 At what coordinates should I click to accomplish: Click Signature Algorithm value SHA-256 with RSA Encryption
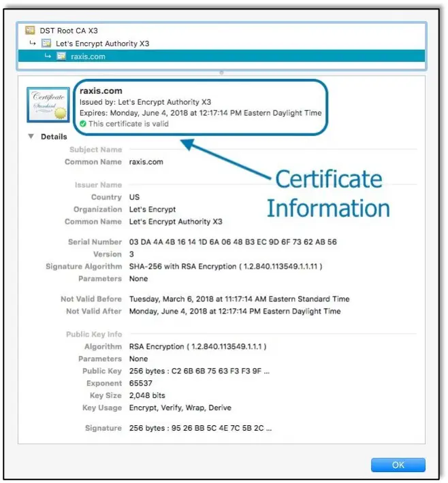click(225, 267)
